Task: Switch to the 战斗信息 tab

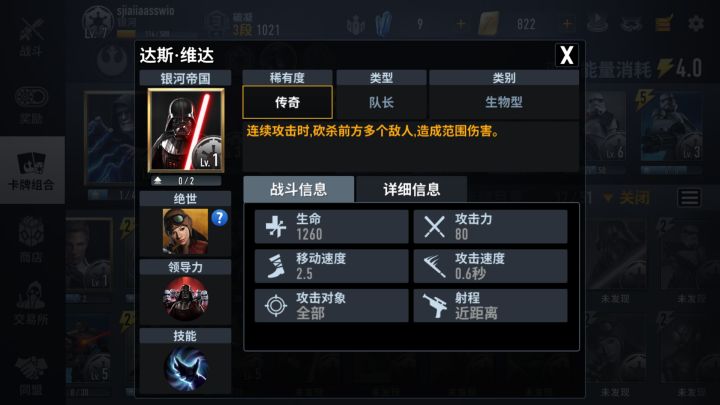Action: pyautogui.click(x=298, y=189)
